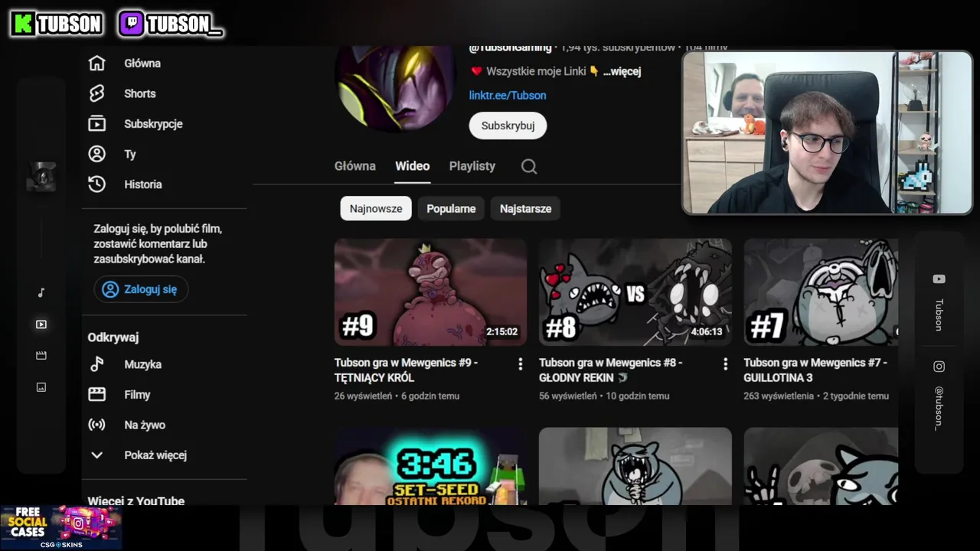
Task: Open the Mewgenics #9 video thumbnail
Action: tap(430, 292)
